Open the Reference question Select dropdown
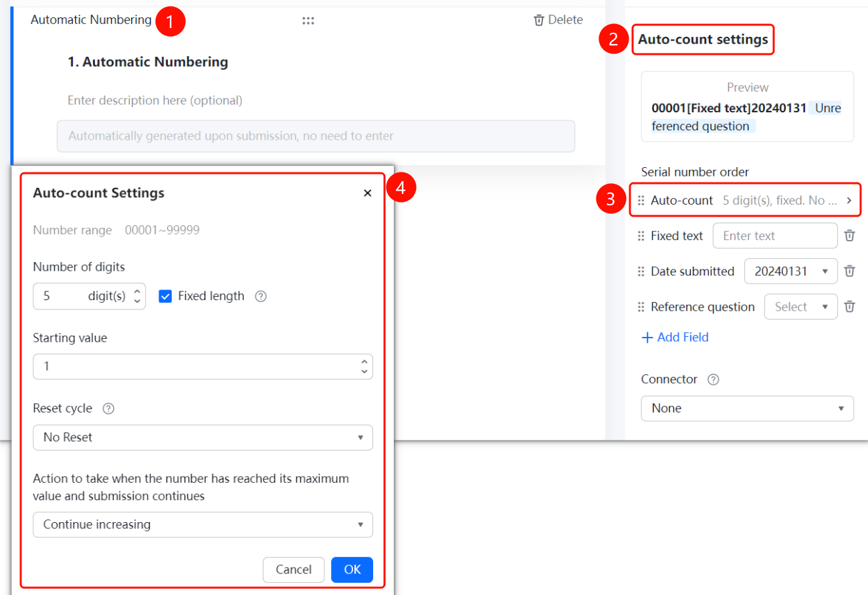 click(801, 307)
